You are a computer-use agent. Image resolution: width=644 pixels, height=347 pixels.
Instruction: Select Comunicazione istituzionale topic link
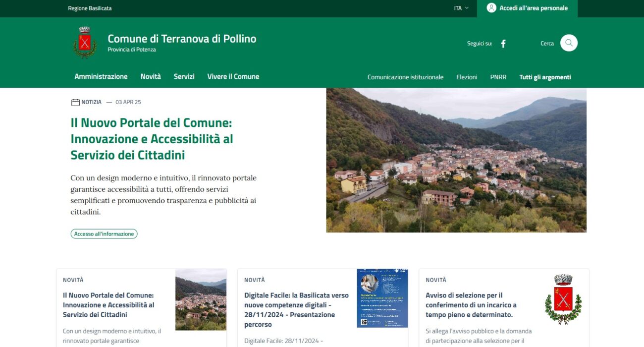coord(405,77)
